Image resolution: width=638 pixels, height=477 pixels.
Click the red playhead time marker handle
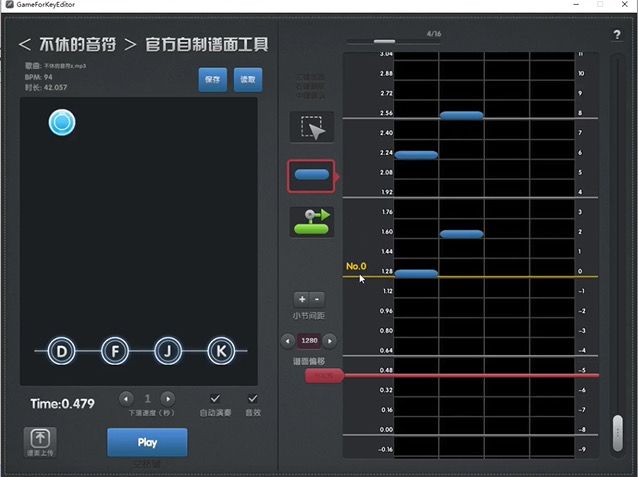point(324,376)
